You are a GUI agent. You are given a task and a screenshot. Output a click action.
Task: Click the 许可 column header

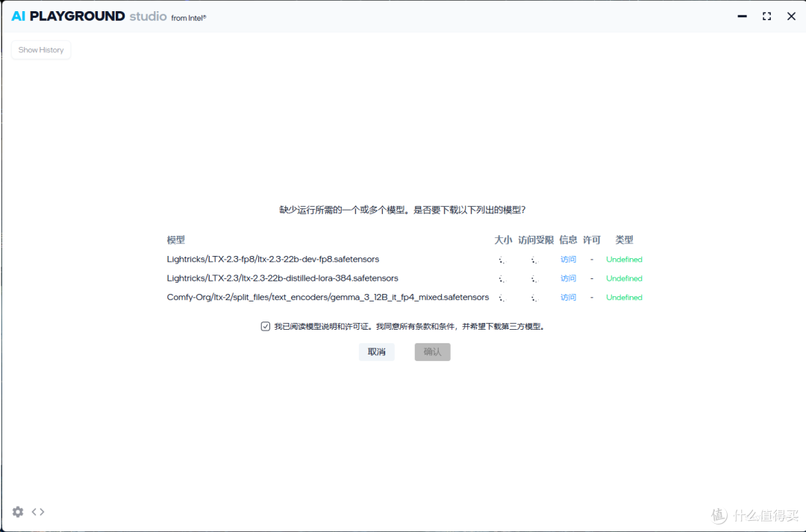592,240
